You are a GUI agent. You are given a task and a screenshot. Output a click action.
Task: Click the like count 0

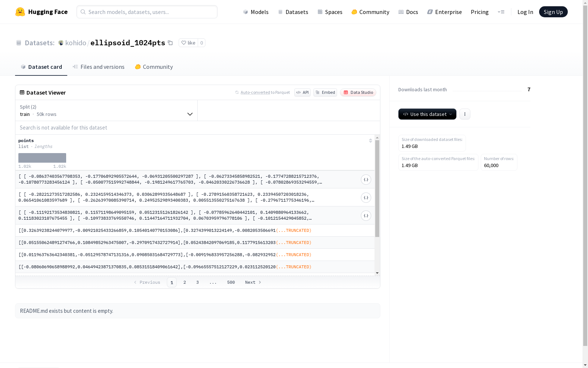(x=201, y=43)
